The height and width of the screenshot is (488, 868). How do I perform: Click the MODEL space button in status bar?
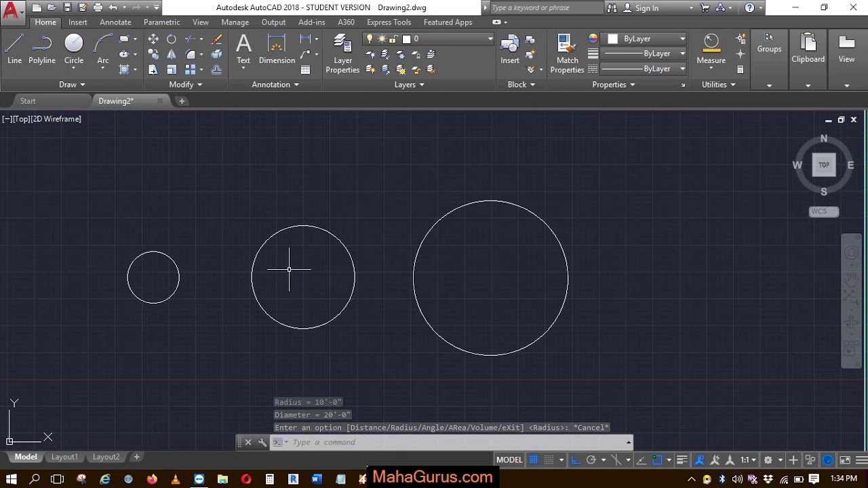(x=509, y=460)
